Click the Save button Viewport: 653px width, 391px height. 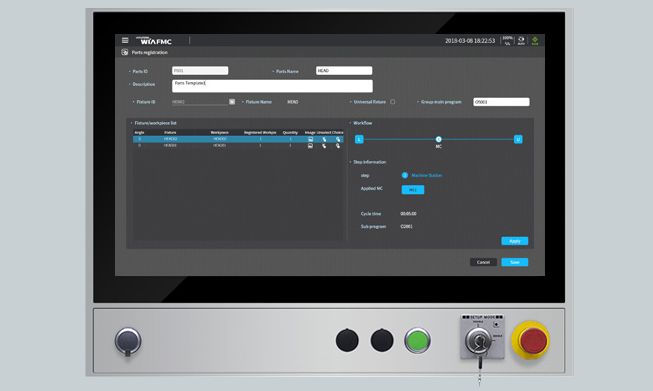(515, 262)
